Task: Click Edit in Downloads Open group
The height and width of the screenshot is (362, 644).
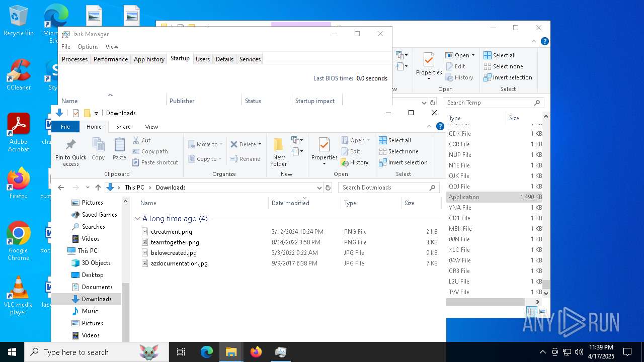Action: [351, 151]
